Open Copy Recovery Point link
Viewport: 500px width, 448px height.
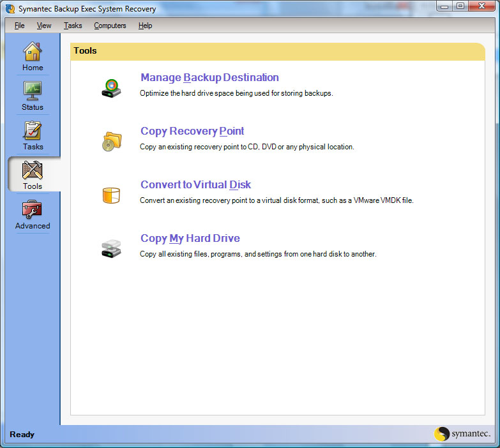[x=192, y=131]
